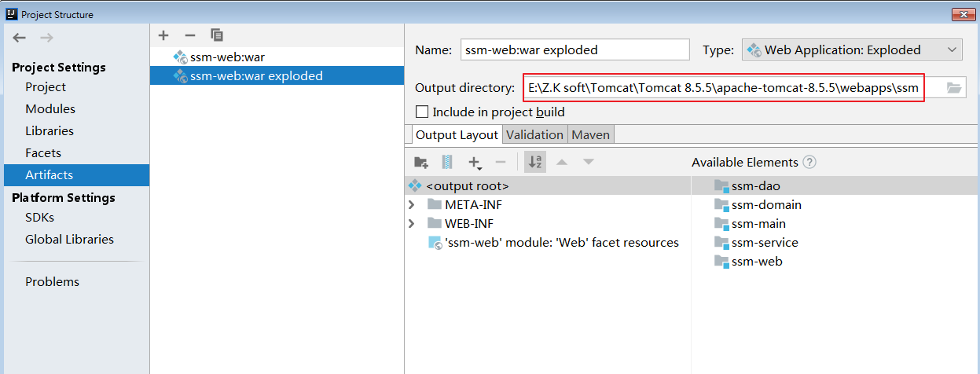The image size is (980, 374).
Task: Toggle sort elements by names and types
Action: (x=535, y=163)
